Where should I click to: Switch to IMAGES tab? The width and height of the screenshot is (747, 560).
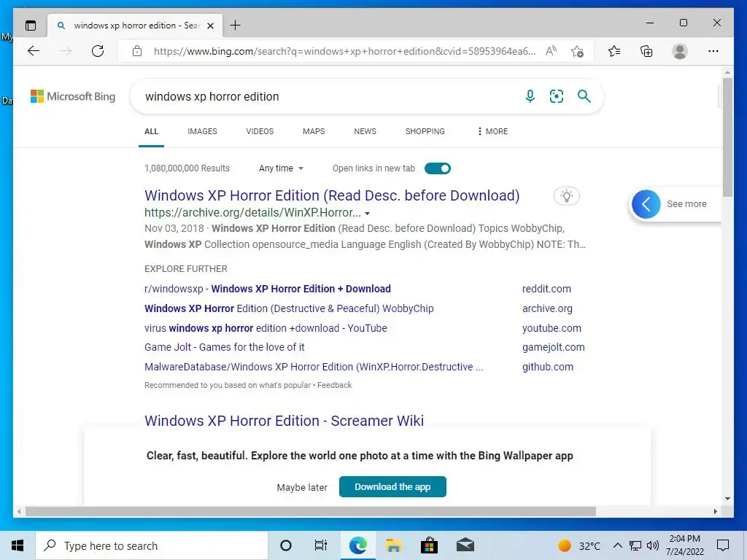click(202, 131)
